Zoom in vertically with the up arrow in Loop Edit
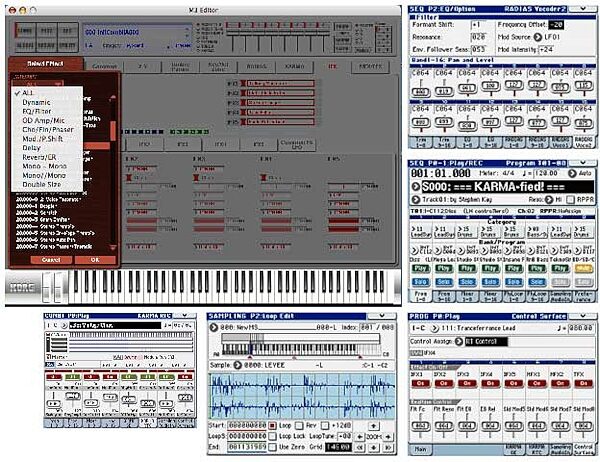This screenshot has width=600, height=462. pos(373,425)
